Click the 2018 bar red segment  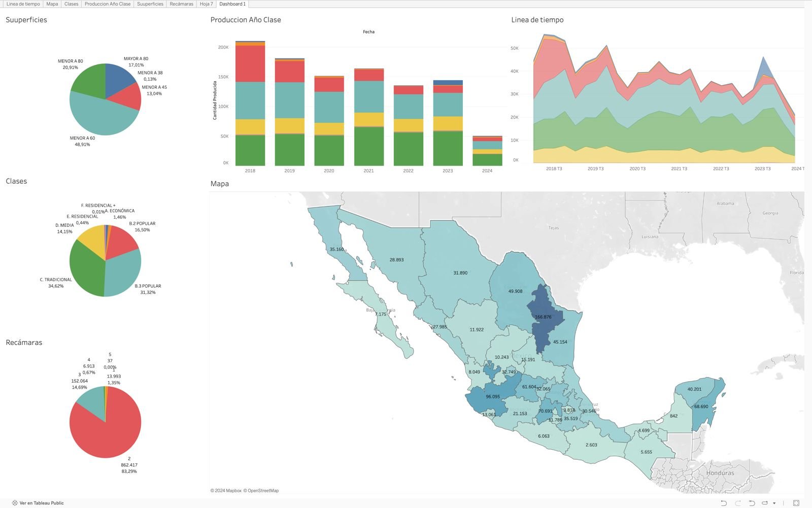coord(250,63)
